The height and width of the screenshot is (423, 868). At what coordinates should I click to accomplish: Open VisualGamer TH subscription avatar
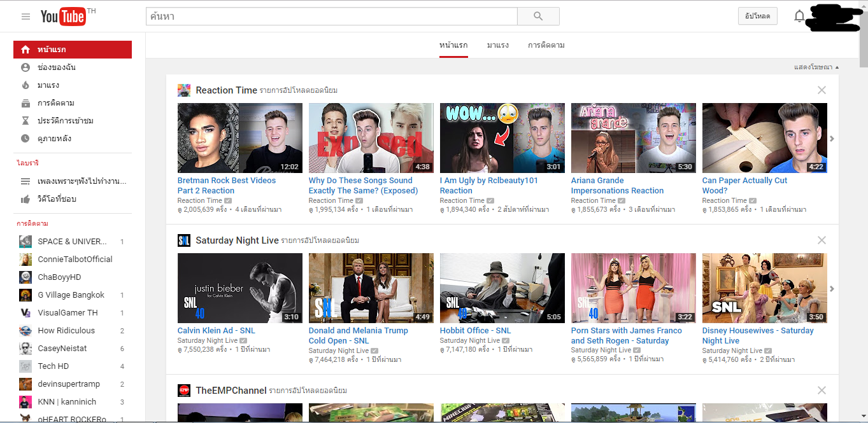click(25, 313)
